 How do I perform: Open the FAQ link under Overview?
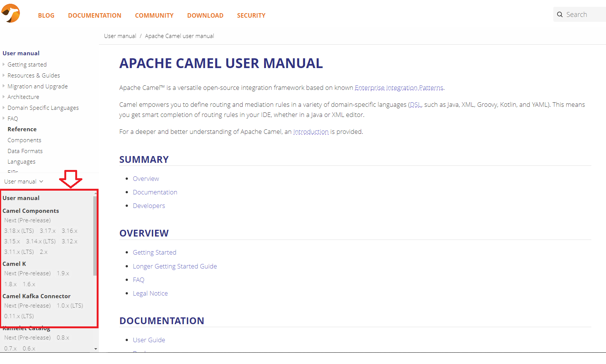pos(138,280)
